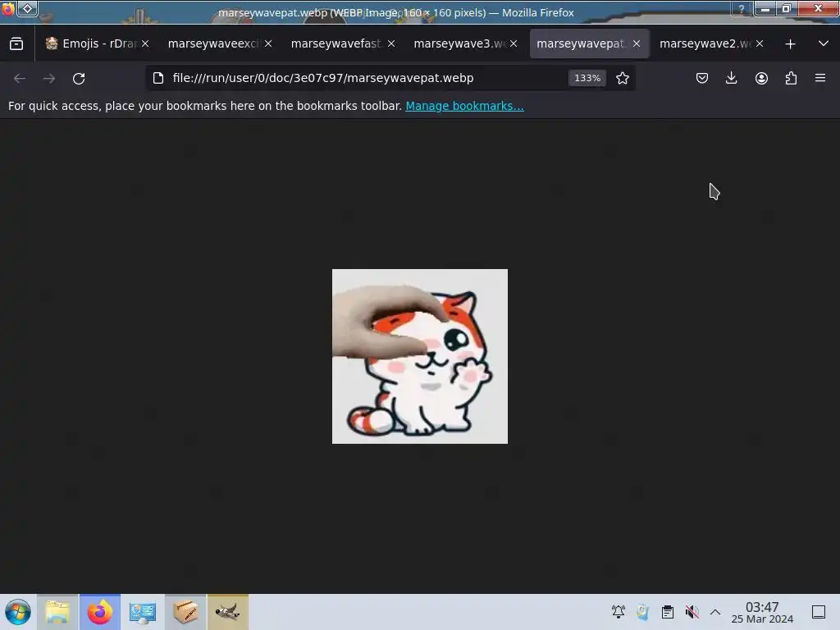Close the marseywaveexci tab
This screenshot has height=630, width=840.
pyautogui.click(x=268, y=44)
